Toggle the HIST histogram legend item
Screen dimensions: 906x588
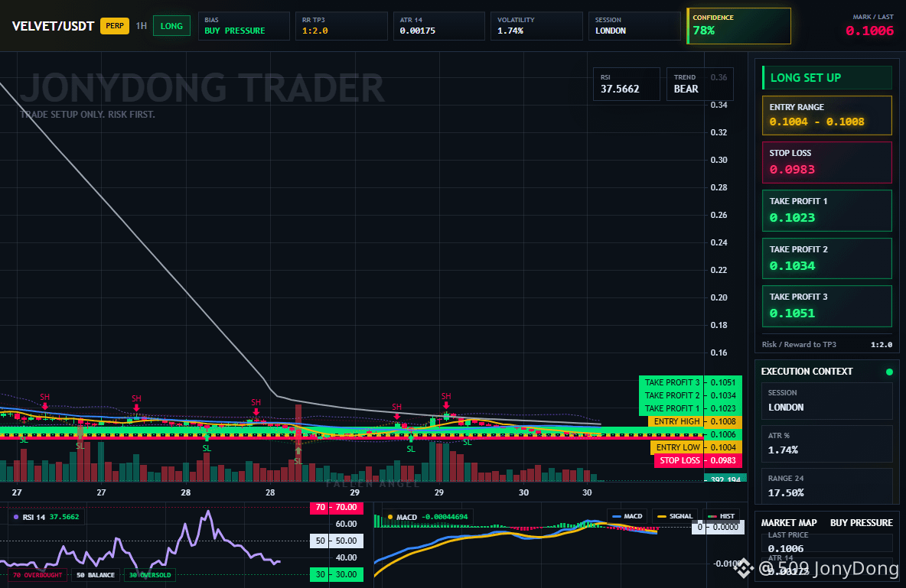click(x=721, y=516)
